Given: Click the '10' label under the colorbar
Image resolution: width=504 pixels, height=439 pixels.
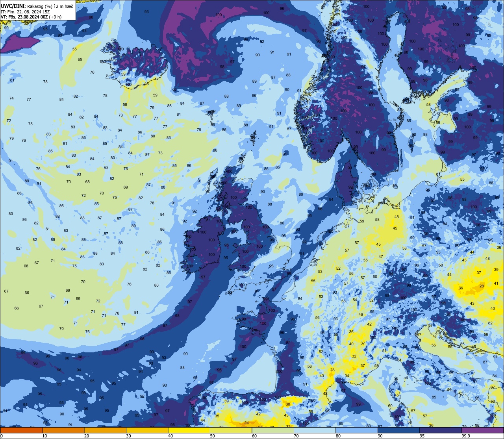Looking at the screenshot, I should coord(44,436).
